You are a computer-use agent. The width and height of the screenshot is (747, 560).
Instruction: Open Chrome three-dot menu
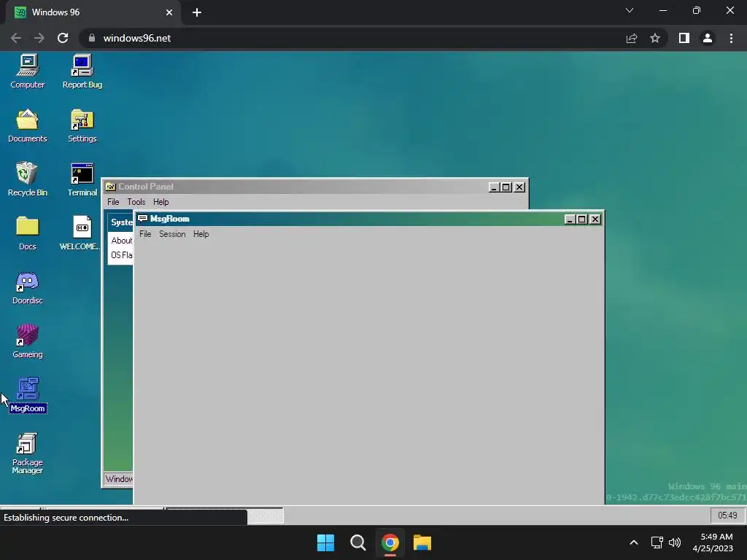click(x=731, y=38)
